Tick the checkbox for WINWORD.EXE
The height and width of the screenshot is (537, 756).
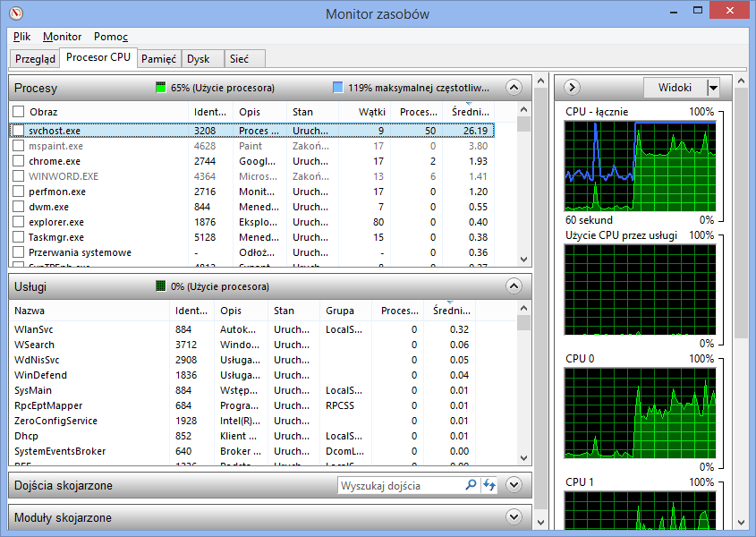[18, 176]
